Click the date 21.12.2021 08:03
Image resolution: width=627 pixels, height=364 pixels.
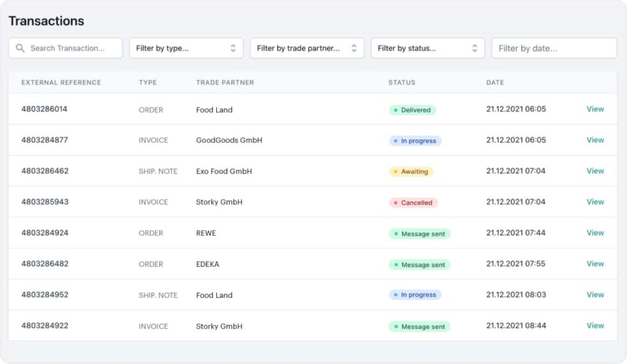click(516, 294)
